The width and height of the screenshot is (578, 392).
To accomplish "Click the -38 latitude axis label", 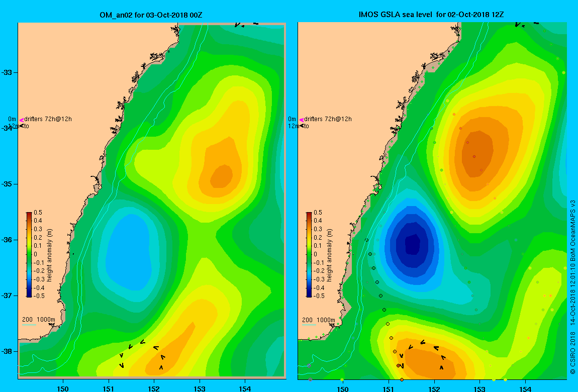I will coord(7,351).
